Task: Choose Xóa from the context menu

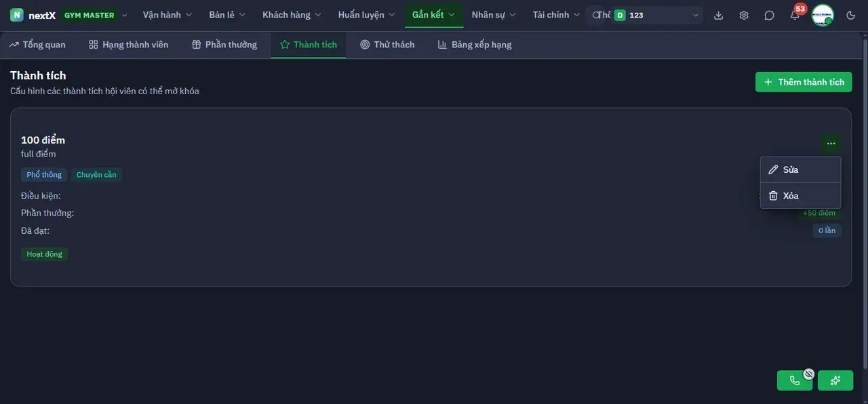Action: point(800,196)
